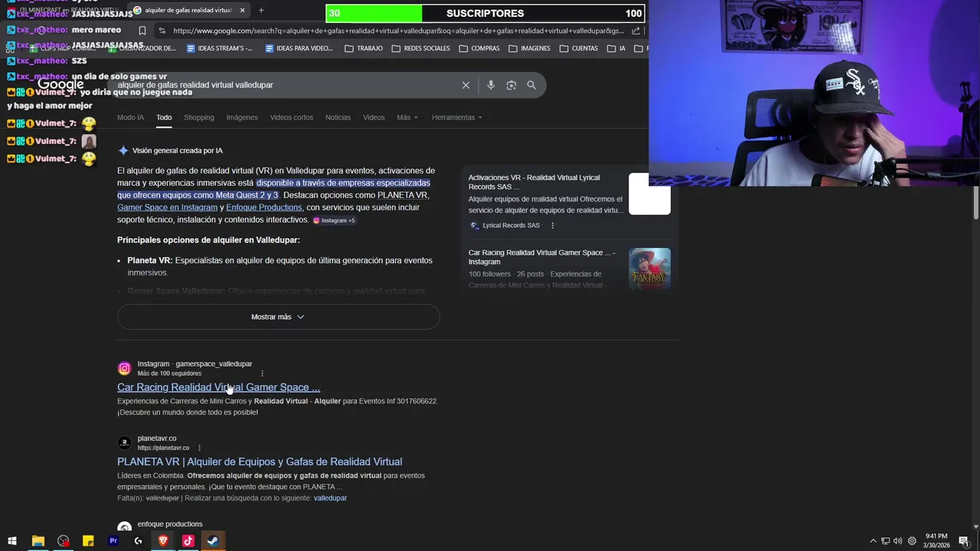980x551 pixels.
Task: Switch to Videos tab
Action: (374, 117)
